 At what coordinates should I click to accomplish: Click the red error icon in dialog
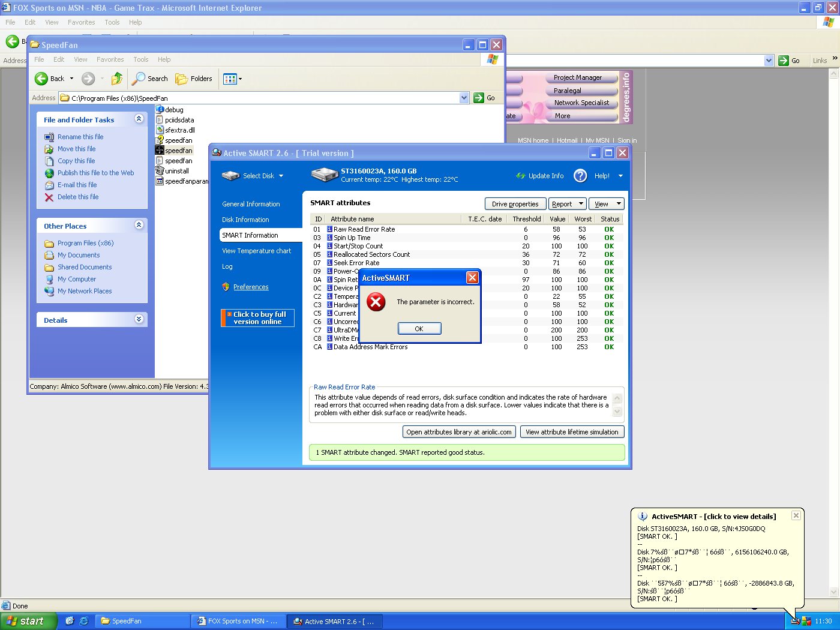(x=376, y=302)
